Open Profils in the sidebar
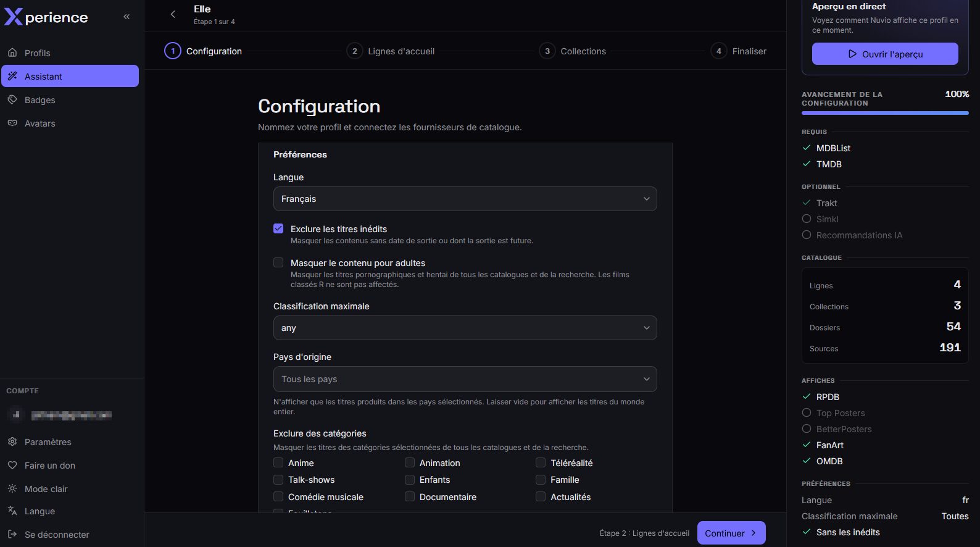Screen dimensions: 980x547 (70, 52)
